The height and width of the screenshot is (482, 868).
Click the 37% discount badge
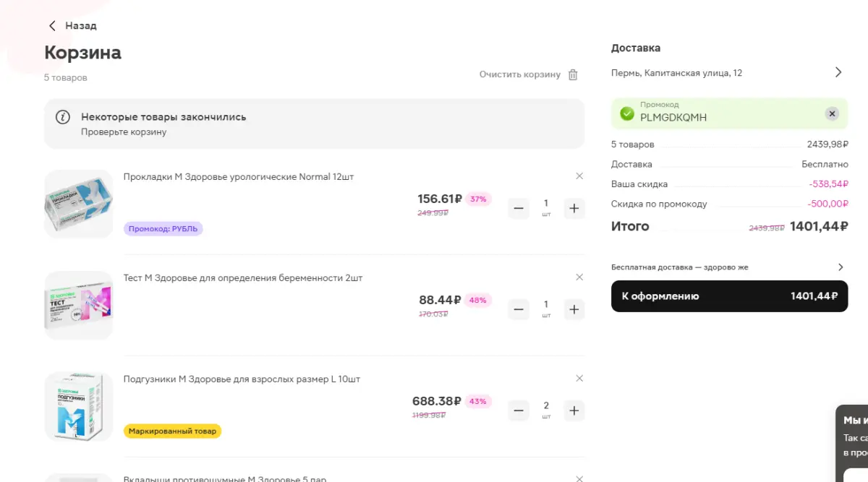point(478,199)
